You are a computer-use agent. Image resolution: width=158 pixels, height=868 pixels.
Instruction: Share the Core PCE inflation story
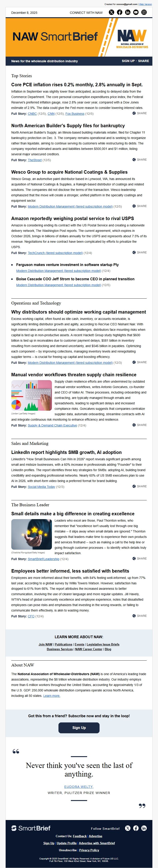pyautogui.click(x=139, y=114)
